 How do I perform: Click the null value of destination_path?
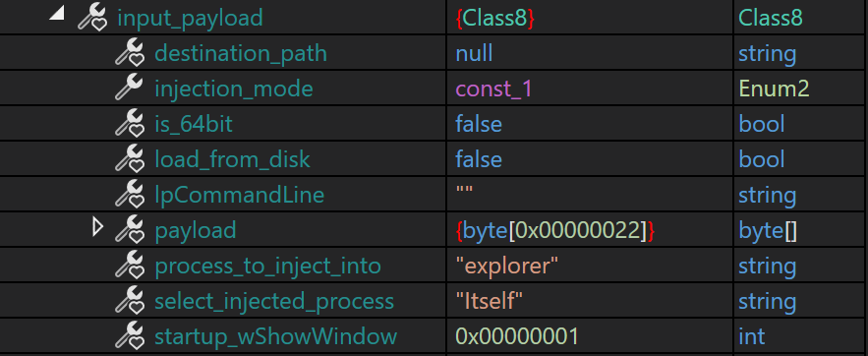click(474, 53)
